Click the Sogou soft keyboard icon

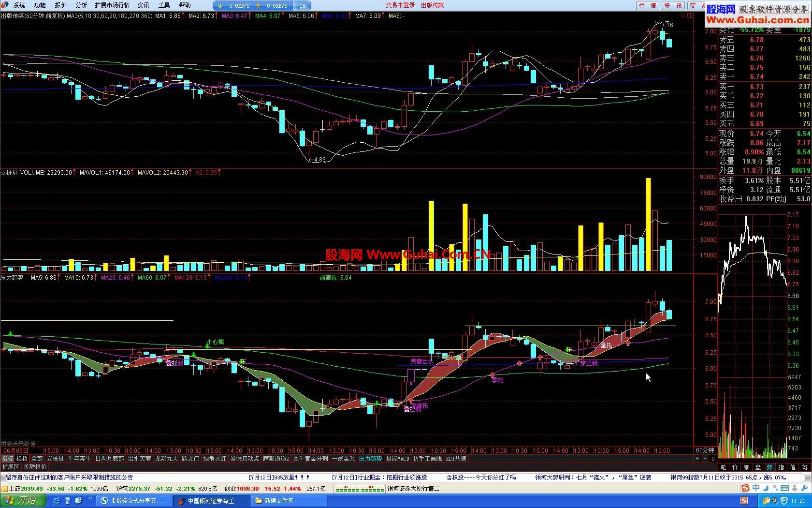(x=784, y=489)
